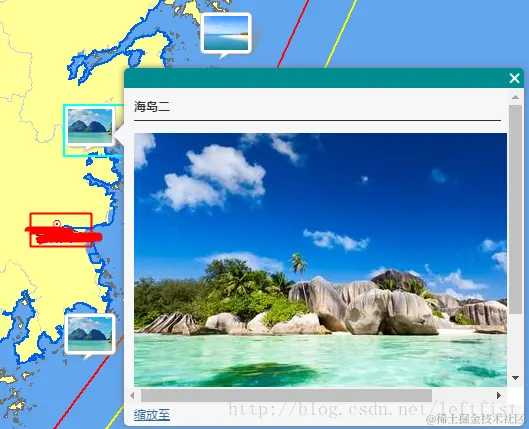Click the large beach photo in the popup
Screen dimensions: 529x429
[320, 260]
